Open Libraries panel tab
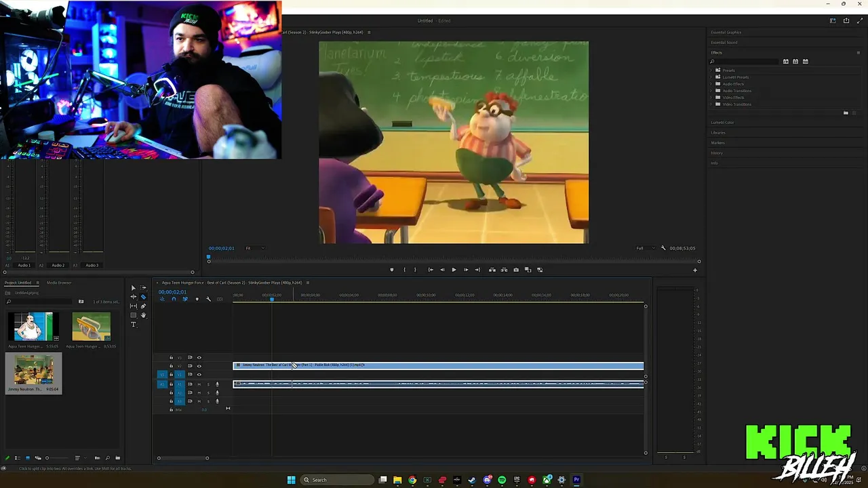Viewport: 868px width, 488px height. 717,133
